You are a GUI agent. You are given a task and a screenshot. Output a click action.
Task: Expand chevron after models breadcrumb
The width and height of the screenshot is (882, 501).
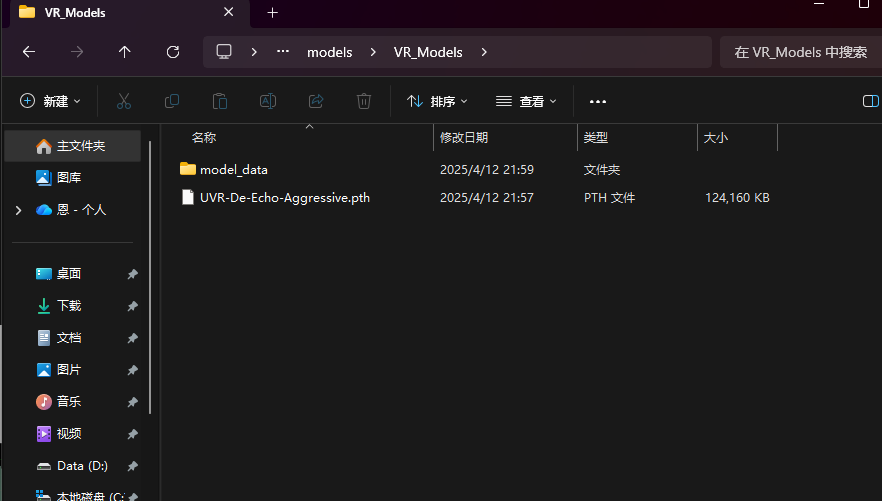373,52
